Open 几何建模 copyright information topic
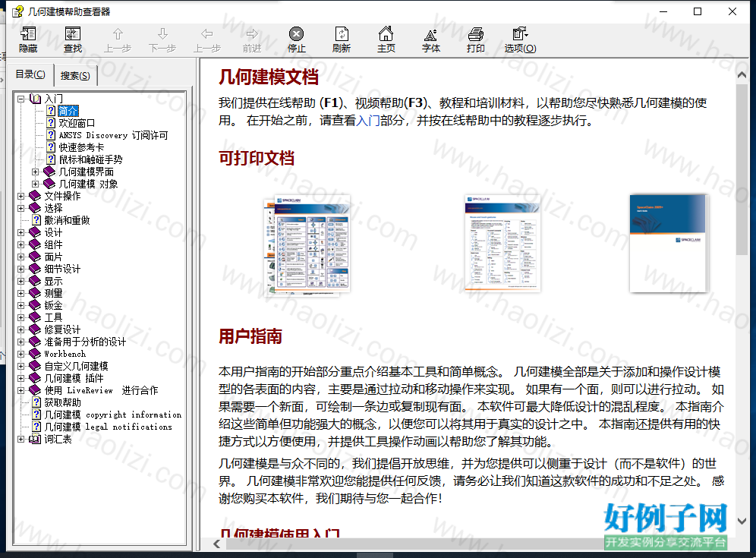This screenshot has width=756, height=558. point(113,415)
